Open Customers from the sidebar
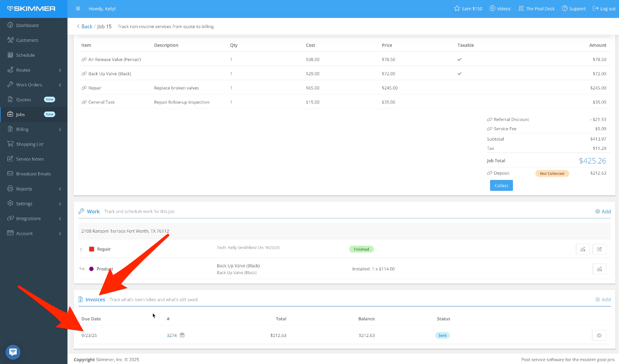Image resolution: width=619 pixels, height=364 pixels. point(27,40)
